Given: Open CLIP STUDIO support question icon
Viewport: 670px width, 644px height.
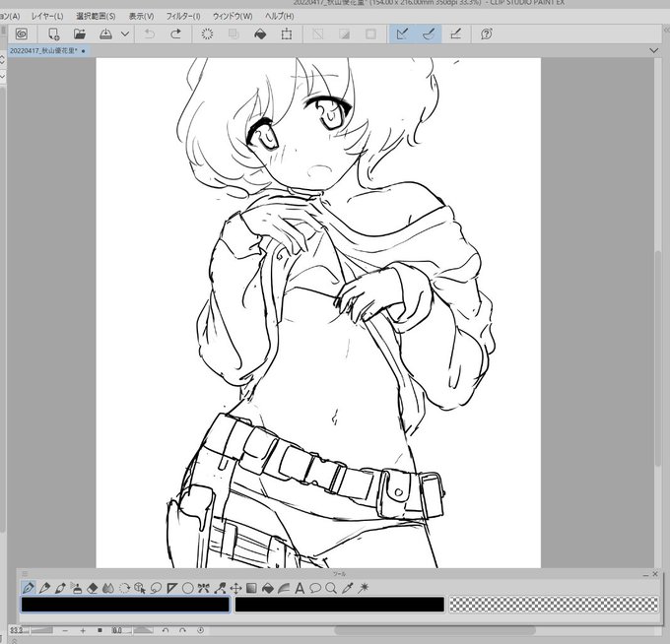Looking at the screenshot, I should click(487, 33).
